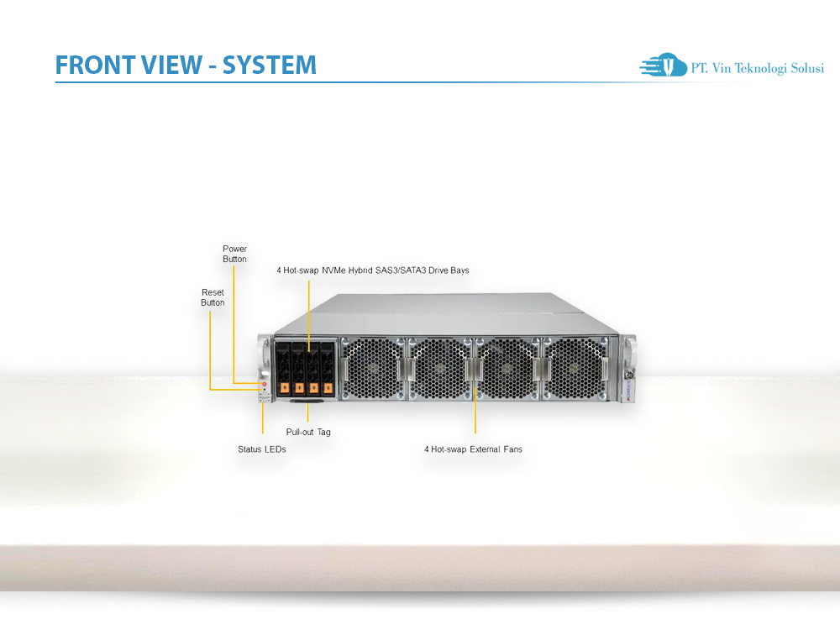Click the server chassis image
The height and width of the screenshot is (630, 840).
447,349
